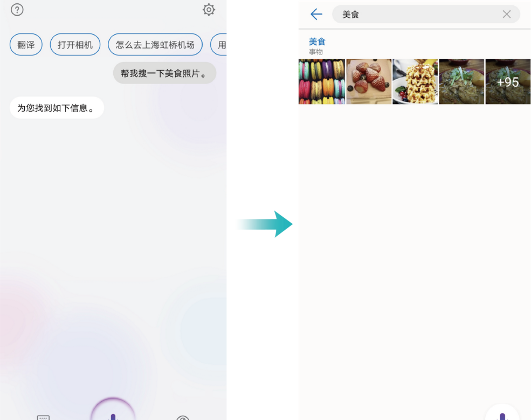
Task: Open the settings gear icon
Action: point(209,9)
